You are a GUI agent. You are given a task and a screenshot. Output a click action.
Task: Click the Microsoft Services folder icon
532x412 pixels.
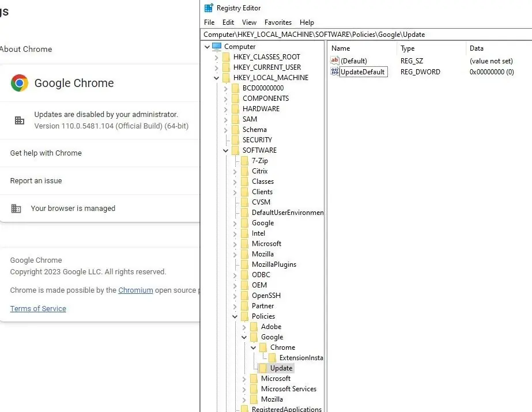pyautogui.click(x=254, y=389)
